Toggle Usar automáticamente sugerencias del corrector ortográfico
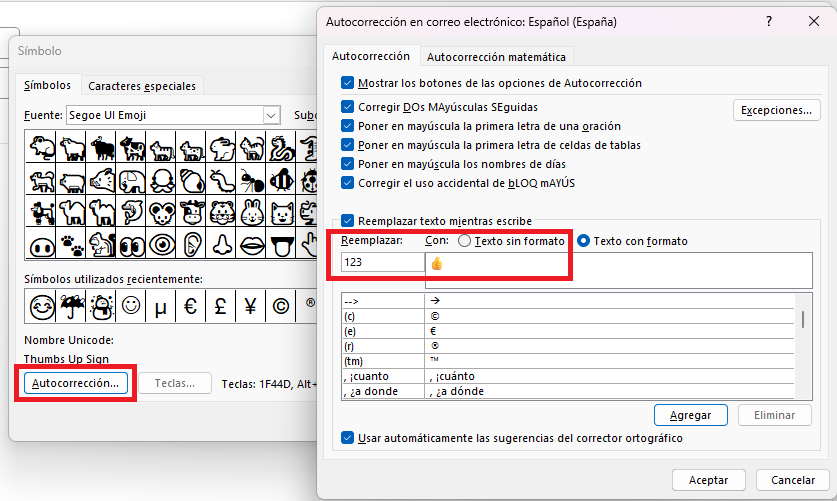 (347, 438)
